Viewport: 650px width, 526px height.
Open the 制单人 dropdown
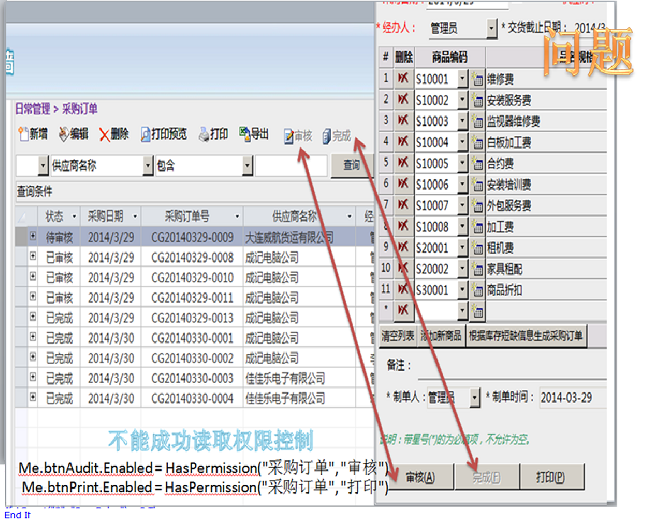475,398
